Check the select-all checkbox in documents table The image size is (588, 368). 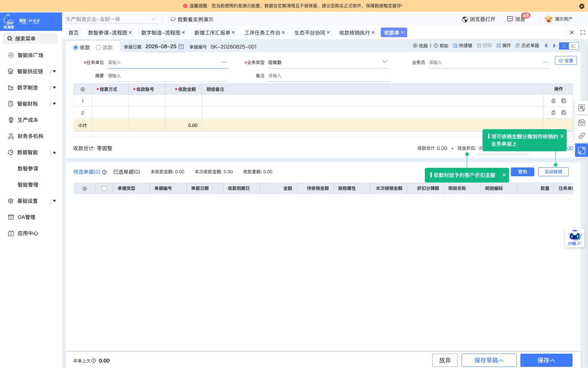(x=104, y=188)
